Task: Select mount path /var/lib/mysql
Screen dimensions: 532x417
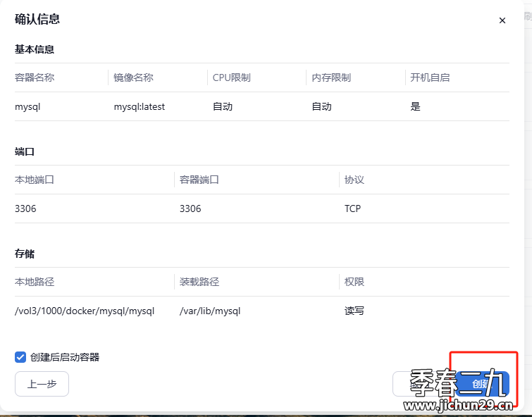Action: pos(210,311)
